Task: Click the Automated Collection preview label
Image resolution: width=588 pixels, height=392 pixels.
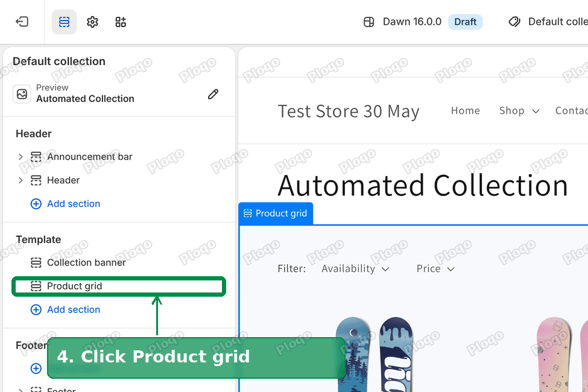Action: click(85, 99)
